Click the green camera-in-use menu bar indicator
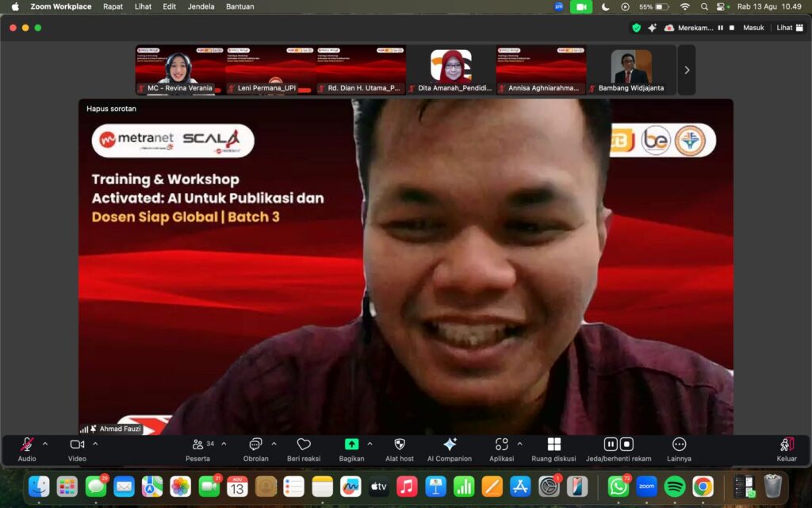Image resolution: width=812 pixels, height=508 pixels. point(581,6)
